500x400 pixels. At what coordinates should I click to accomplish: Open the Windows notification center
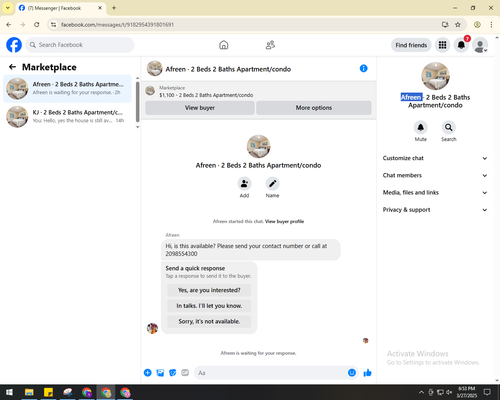(x=487, y=392)
